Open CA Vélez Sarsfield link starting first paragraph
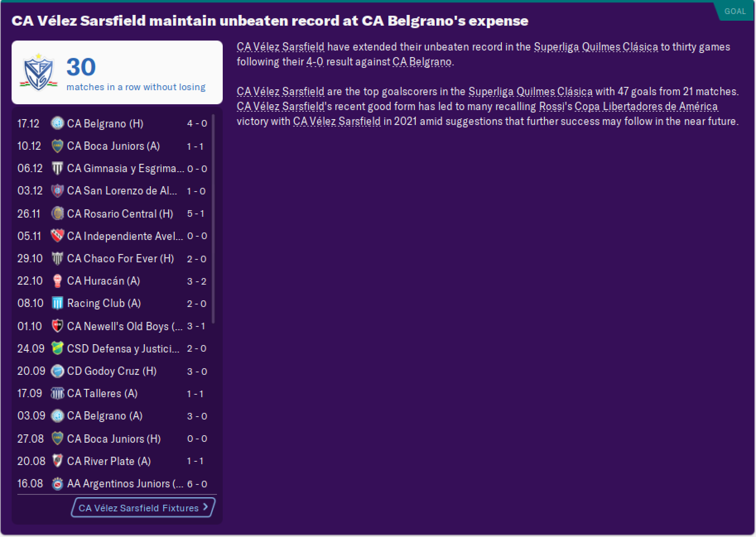This screenshot has height=537, width=756. click(x=280, y=47)
